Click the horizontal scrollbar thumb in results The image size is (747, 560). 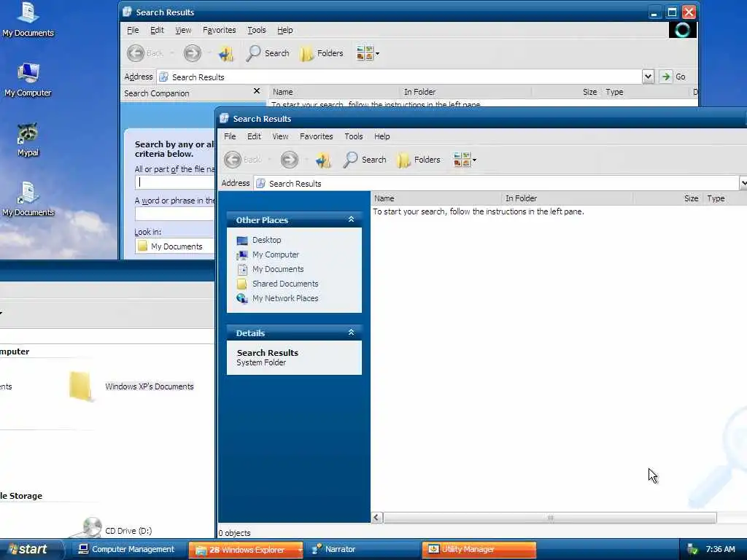coord(550,518)
